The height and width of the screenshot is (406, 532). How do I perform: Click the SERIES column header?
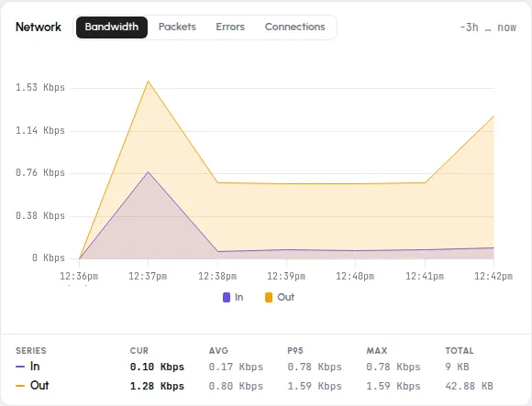(x=31, y=351)
